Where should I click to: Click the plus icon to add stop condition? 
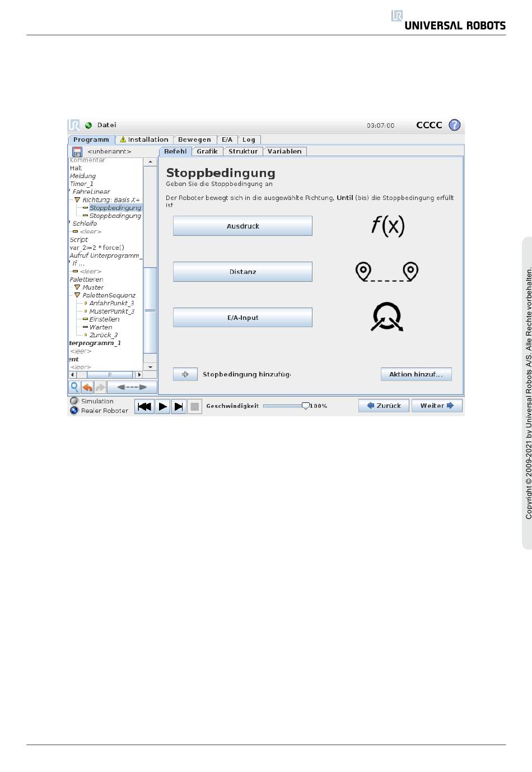pos(185,374)
